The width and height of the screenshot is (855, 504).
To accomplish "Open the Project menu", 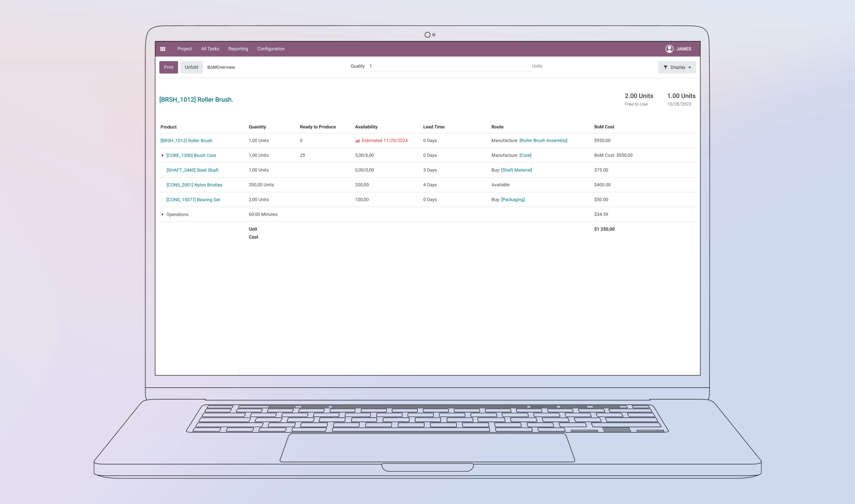I will 185,49.
